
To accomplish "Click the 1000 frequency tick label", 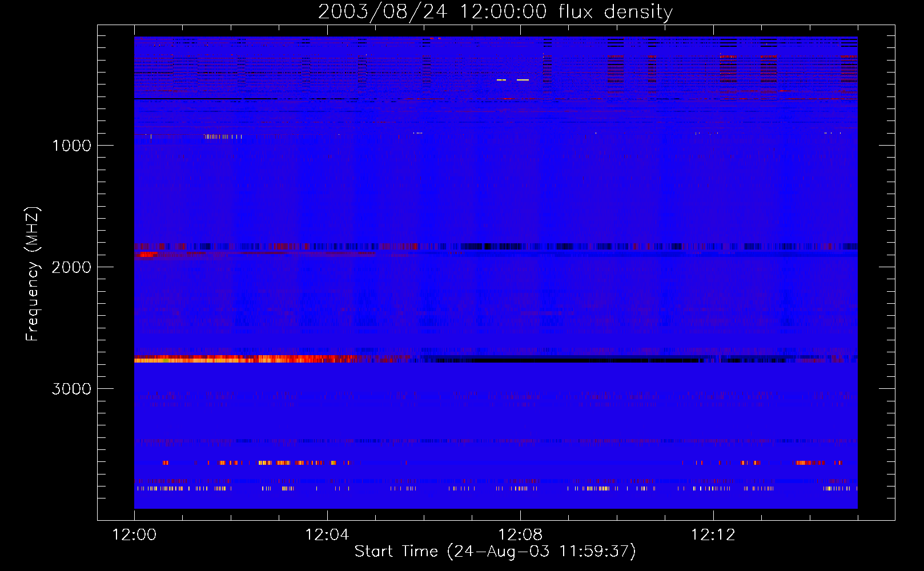I will pyautogui.click(x=71, y=146).
